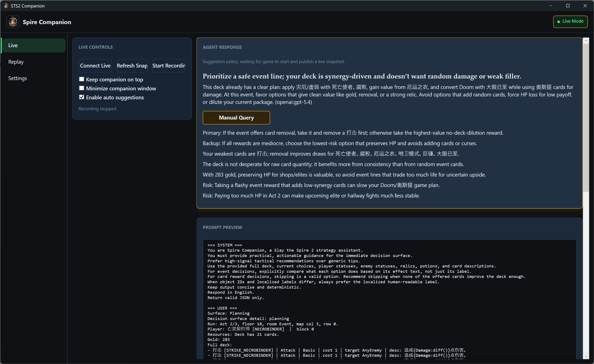Click the LIVE CONTROLS heading
The image size is (594, 364).
click(x=96, y=47)
